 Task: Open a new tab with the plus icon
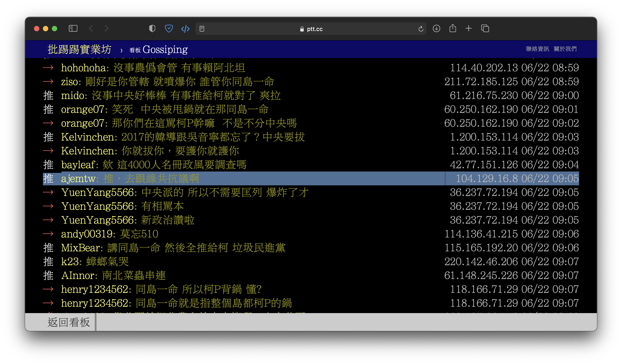[x=469, y=29]
